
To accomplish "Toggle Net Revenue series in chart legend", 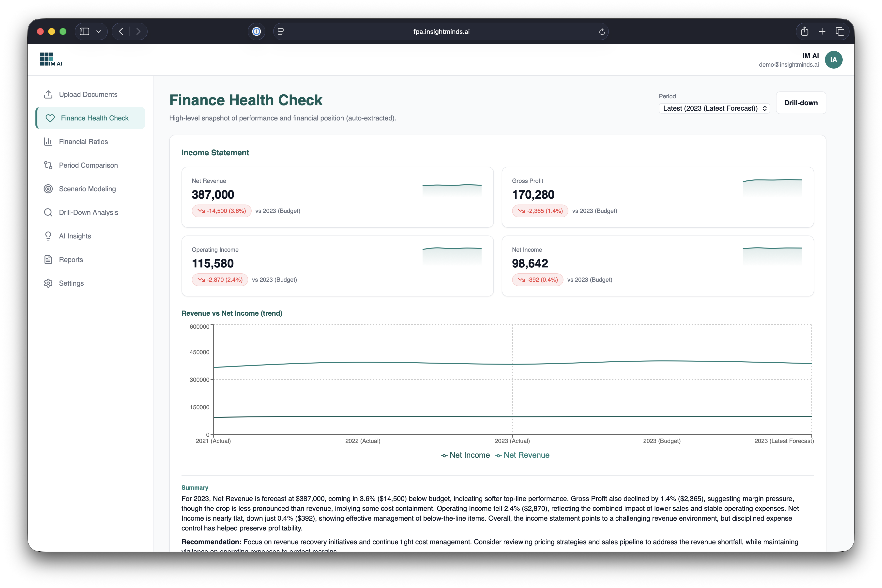I will click(522, 455).
